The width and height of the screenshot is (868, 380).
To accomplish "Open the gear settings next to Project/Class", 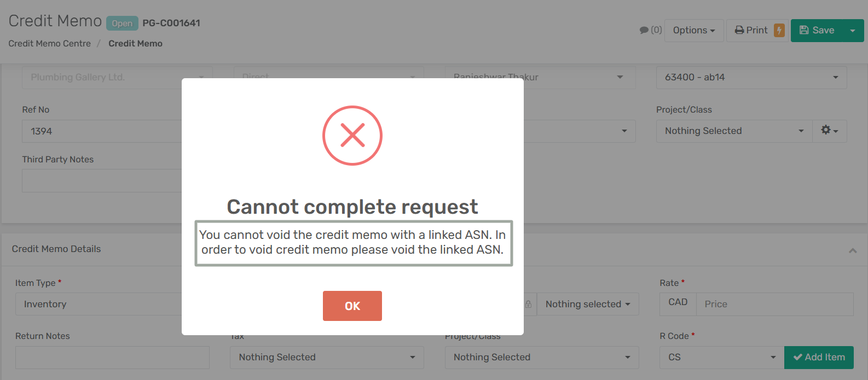I will tap(829, 131).
